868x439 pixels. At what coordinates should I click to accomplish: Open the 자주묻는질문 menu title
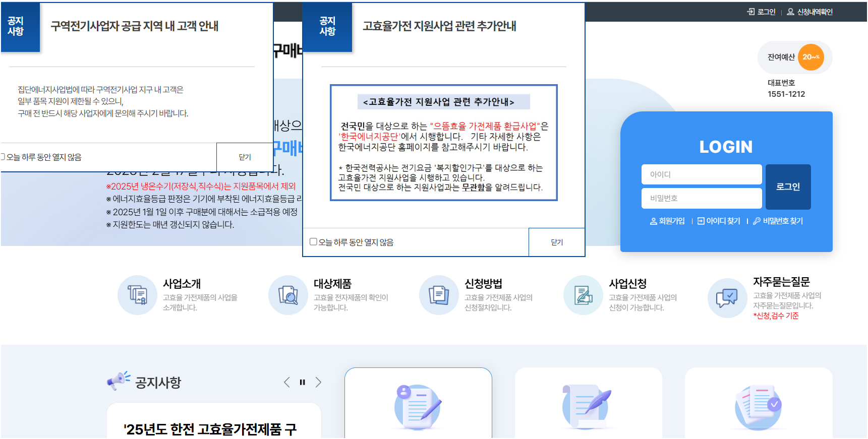pos(781,282)
